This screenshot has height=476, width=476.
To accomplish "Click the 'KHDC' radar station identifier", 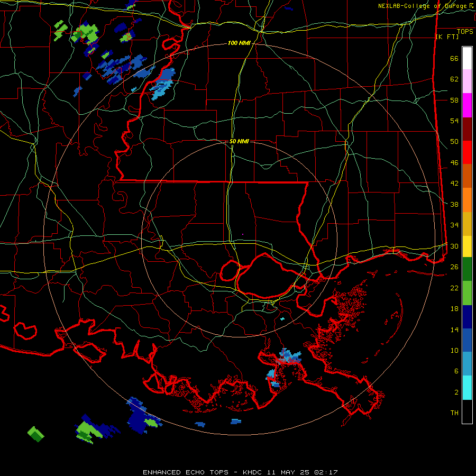I will (253, 472).
